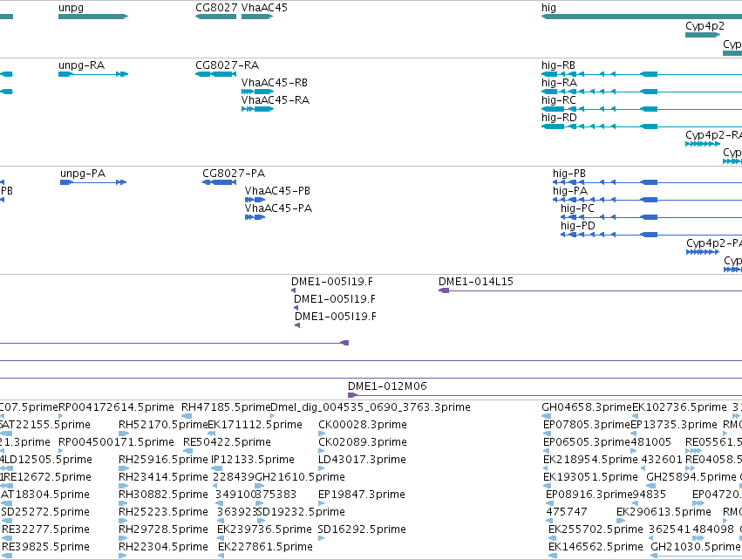Click the unpg gene feature bar

(x=93, y=17)
